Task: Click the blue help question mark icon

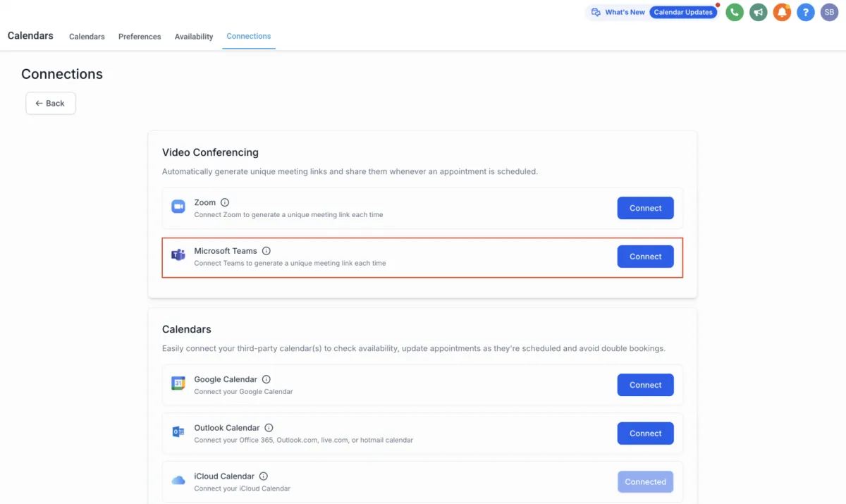Action: [x=806, y=12]
